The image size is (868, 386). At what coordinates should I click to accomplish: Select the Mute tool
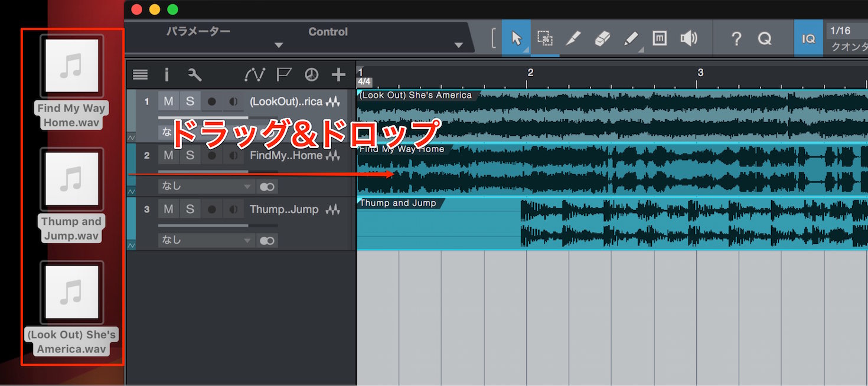pyautogui.click(x=660, y=38)
